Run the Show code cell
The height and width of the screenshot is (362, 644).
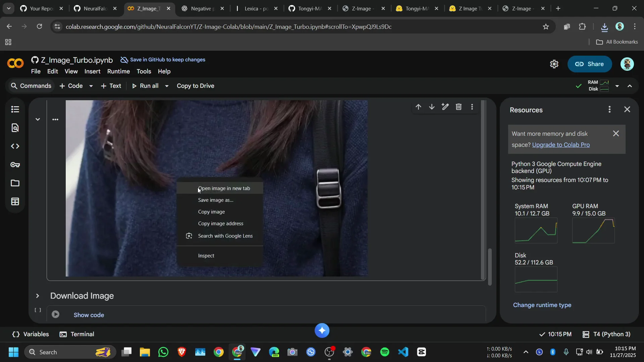56,314
